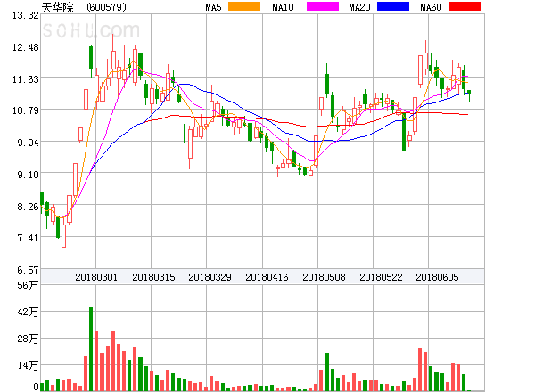Image resolution: width=535 pixels, height=392 pixels.
Task: Click the red MA60 legend swatch
Action: click(465, 6)
